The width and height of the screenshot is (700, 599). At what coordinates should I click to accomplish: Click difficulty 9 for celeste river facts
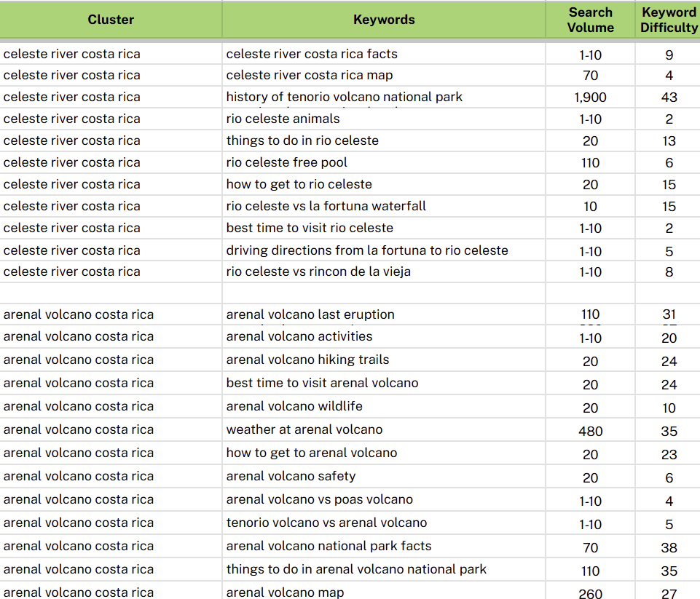tap(668, 54)
